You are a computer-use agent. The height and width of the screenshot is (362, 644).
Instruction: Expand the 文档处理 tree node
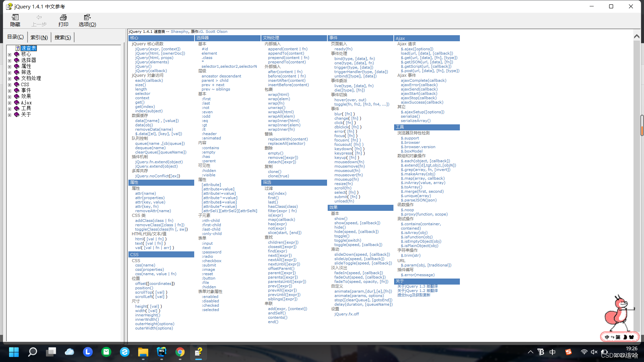(x=9, y=79)
